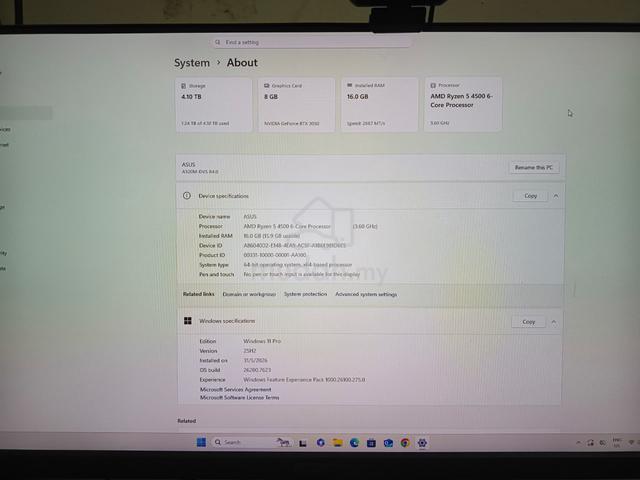Screen dimensions: 640x480
Task: Launch Microsoft Edge from the taskbar
Action: tap(354, 442)
